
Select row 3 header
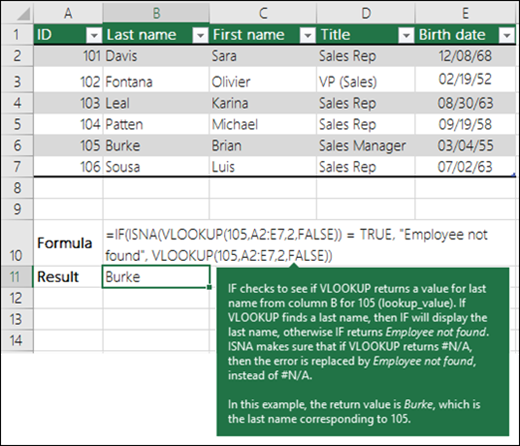(17, 79)
